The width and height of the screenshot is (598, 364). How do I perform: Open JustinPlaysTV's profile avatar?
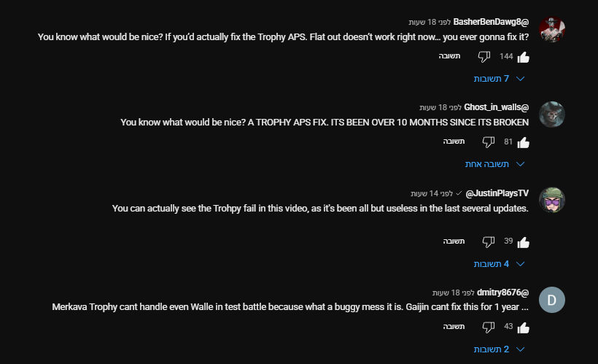[x=552, y=200]
